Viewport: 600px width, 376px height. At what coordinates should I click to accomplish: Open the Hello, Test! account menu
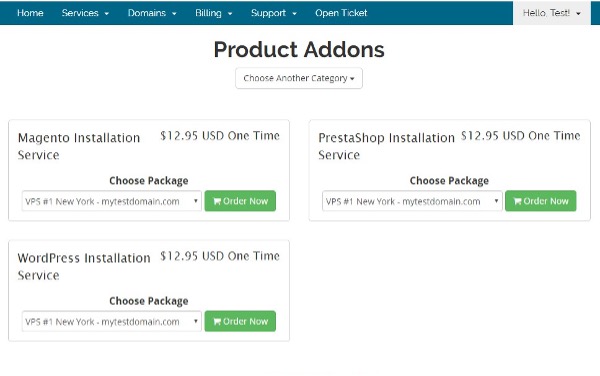pyautogui.click(x=551, y=13)
